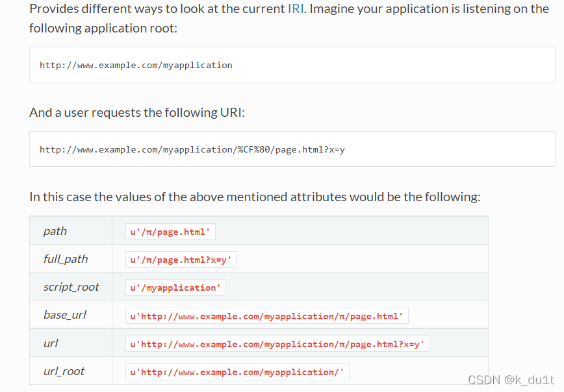Viewport: 564px width, 392px height.
Task: Select the script_root attribute name
Action: (x=71, y=287)
